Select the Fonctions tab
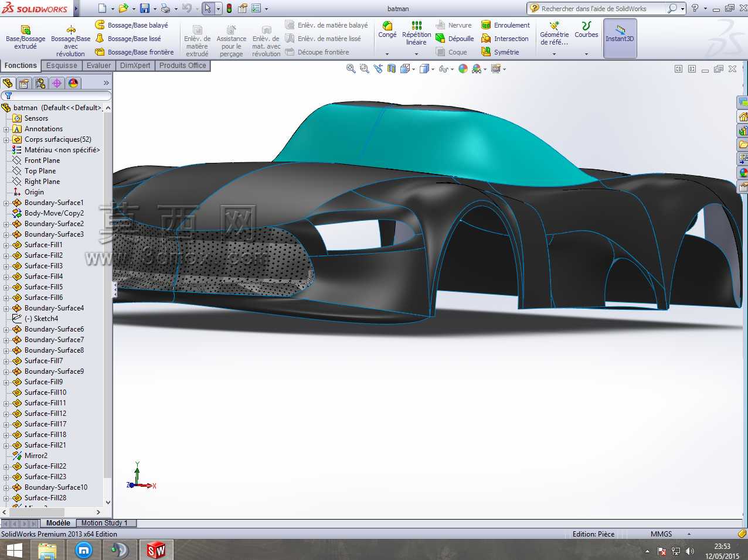This screenshot has height=560, width=748. point(21,66)
